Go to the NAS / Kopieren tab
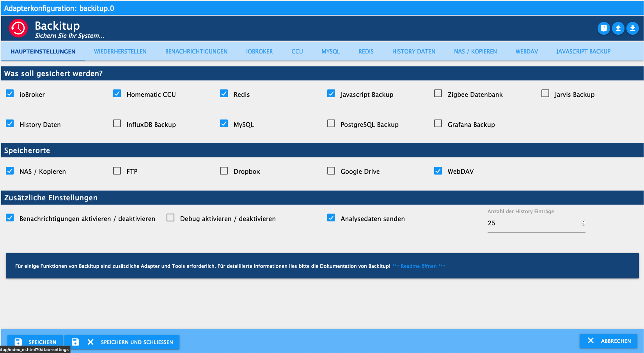644x353 pixels. coord(475,52)
